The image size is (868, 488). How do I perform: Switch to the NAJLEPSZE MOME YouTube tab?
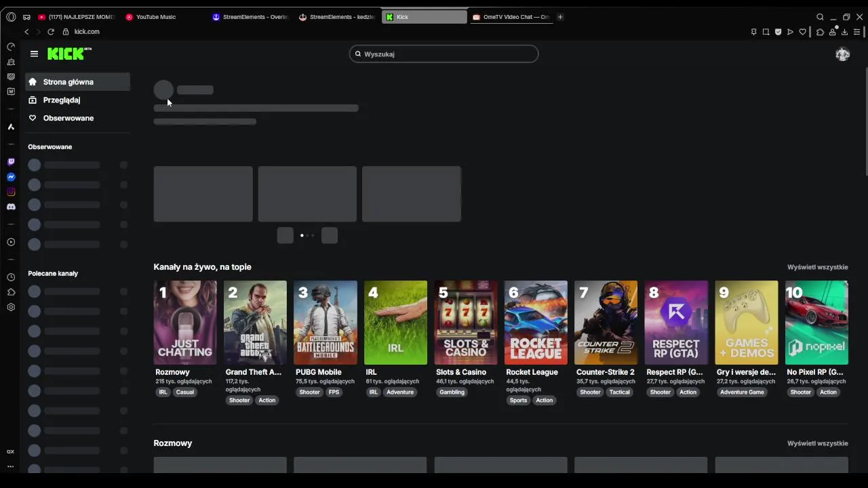point(77,17)
